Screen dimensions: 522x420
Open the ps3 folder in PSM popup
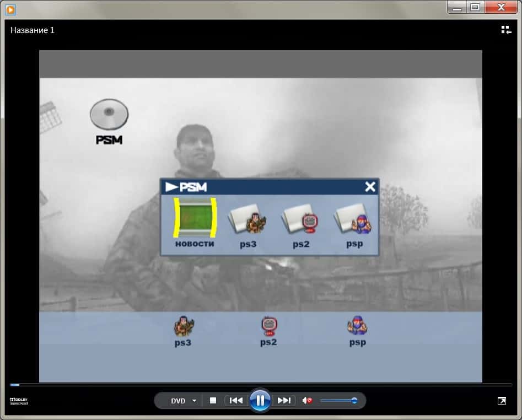(x=248, y=227)
